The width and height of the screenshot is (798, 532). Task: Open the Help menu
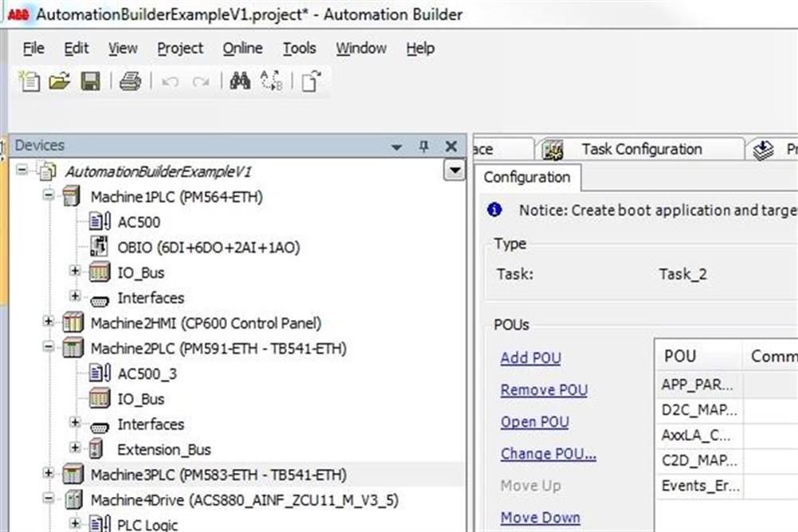pyautogui.click(x=421, y=49)
